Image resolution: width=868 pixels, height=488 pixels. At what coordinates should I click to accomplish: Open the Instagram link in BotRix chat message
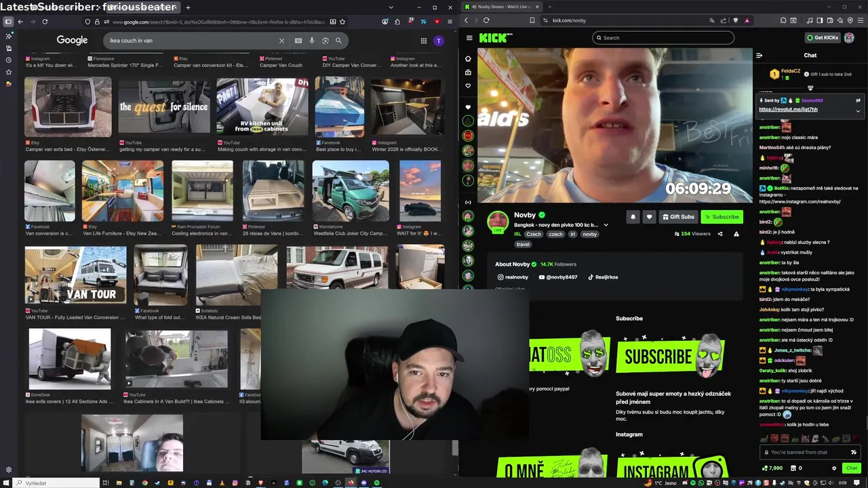pos(800,202)
